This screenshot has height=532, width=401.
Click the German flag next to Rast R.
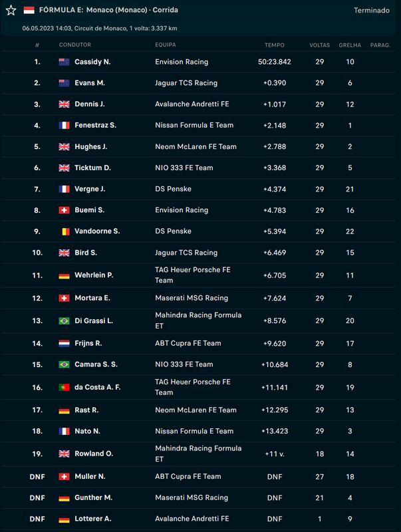64,410
